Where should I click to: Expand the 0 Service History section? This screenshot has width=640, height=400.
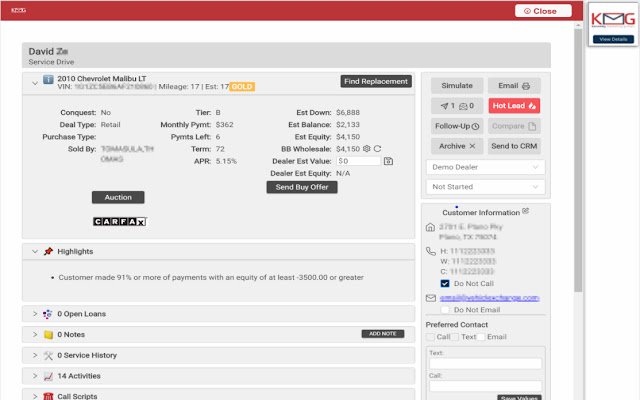click(x=35, y=356)
